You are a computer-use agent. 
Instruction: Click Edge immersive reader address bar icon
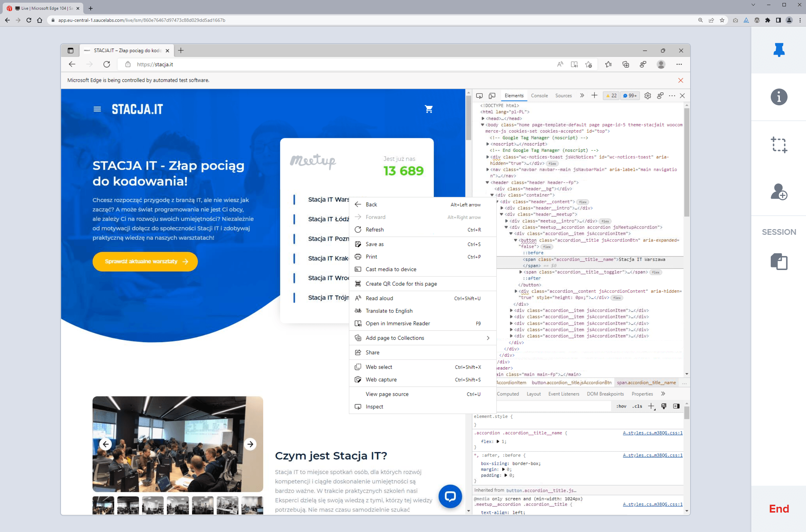[x=574, y=64]
